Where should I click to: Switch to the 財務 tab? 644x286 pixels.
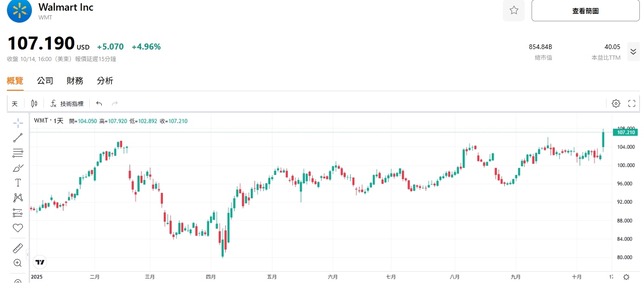(x=75, y=81)
